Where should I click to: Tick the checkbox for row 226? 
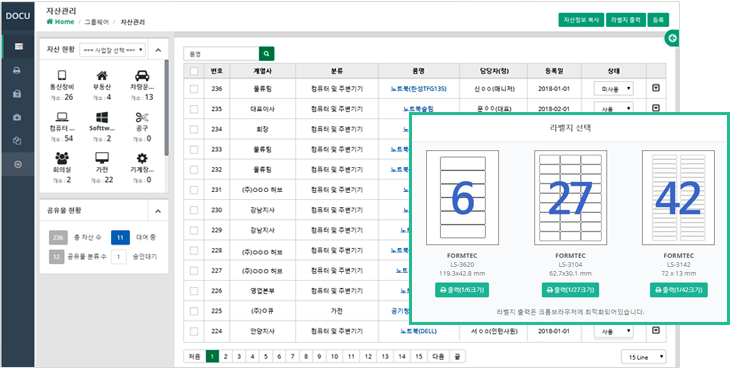pos(194,291)
